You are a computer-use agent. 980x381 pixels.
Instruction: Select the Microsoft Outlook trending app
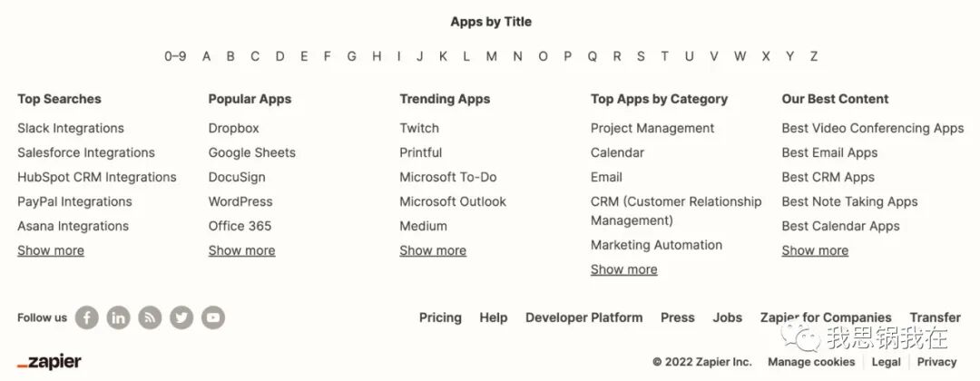(x=453, y=201)
